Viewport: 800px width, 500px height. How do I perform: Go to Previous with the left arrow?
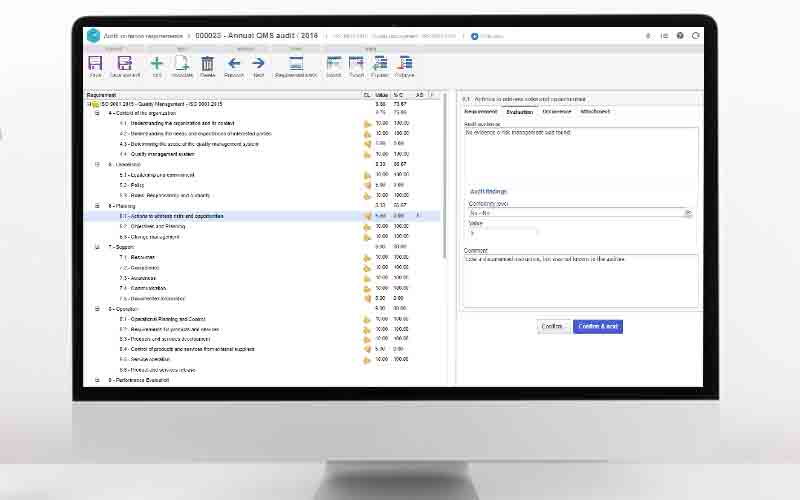[234, 64]
